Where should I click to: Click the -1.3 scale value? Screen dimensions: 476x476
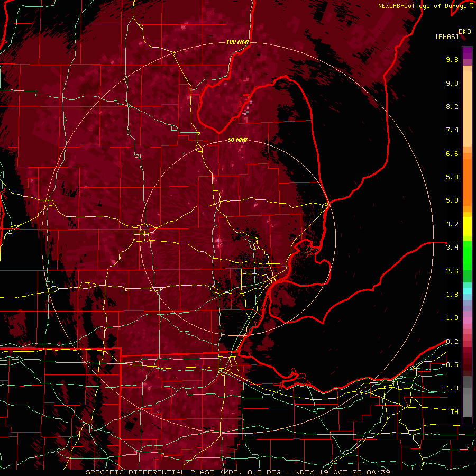tap(450, 388)
